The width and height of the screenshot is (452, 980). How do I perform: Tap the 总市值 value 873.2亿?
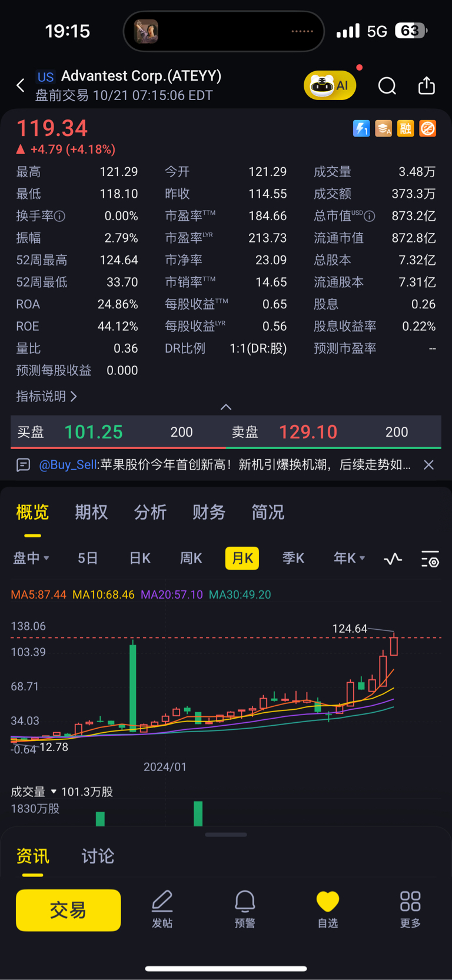(x=414, y=216)
